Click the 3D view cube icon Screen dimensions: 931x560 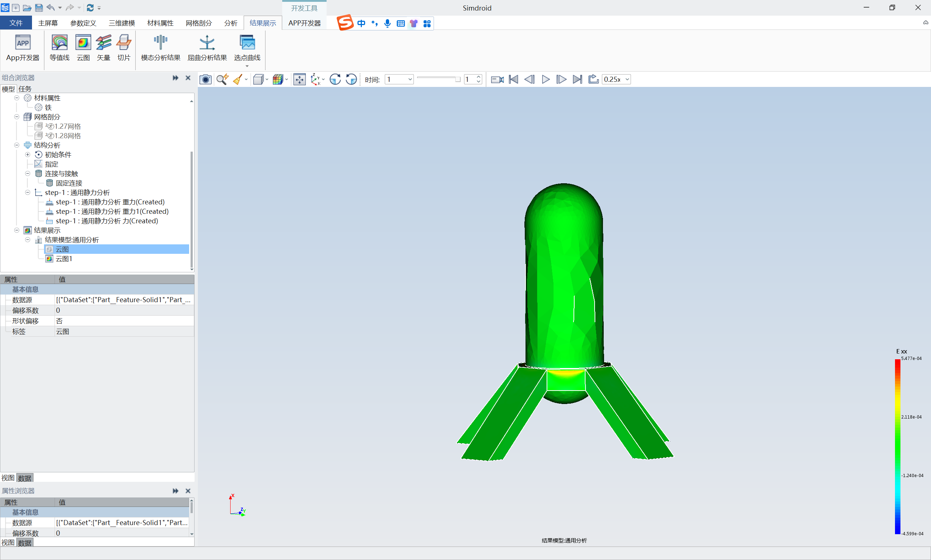coord(258,79)
